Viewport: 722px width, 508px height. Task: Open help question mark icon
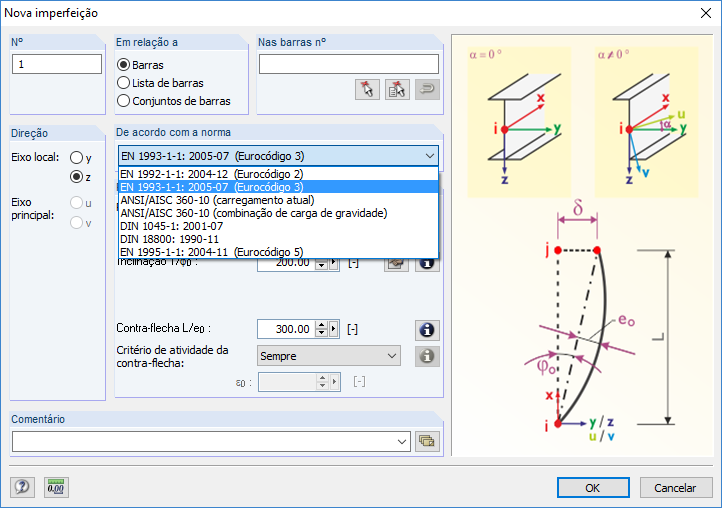click(22, 487)
